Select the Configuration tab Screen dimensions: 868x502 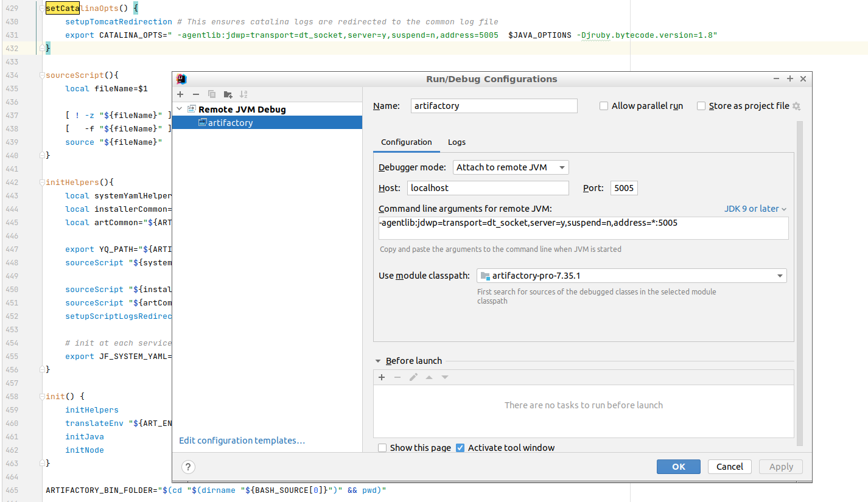coord(406,142)
